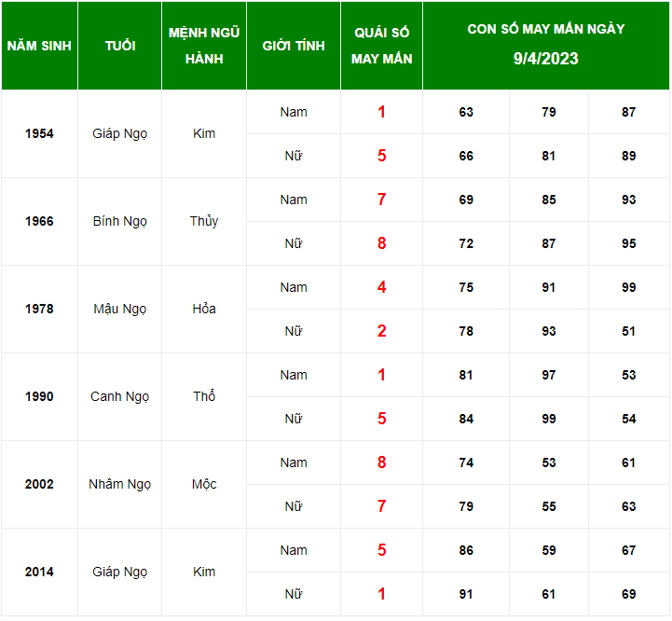672x621 pixels.
Task: Select the MỆNH NGŨ HÀNH header cell
Action: click(204, 46)
